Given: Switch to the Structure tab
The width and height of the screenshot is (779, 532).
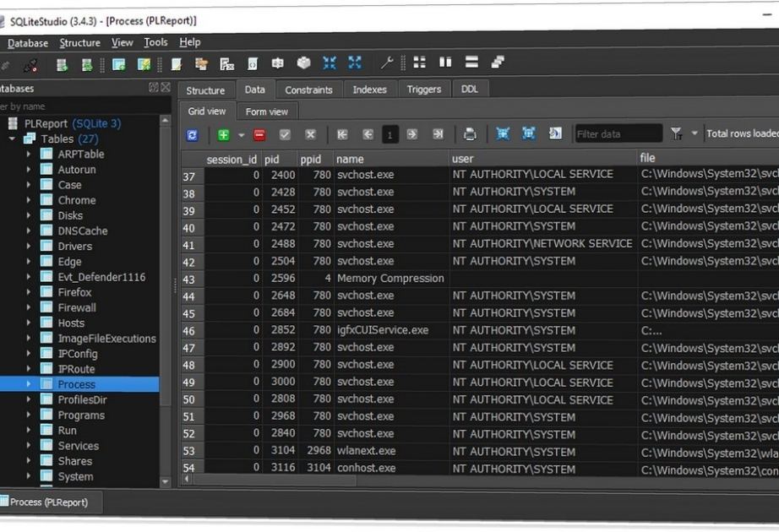Looking at the screenshot, I should pyautogui.click(x=205, y=90).
